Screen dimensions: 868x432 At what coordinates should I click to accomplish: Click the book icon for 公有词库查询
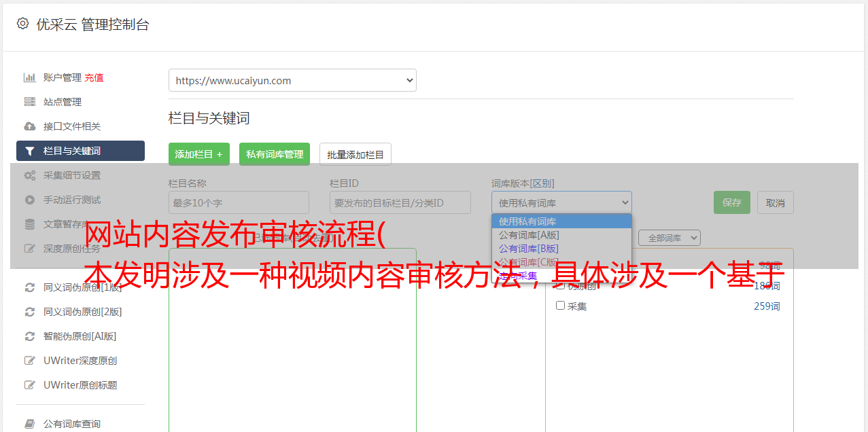point(30,424)
